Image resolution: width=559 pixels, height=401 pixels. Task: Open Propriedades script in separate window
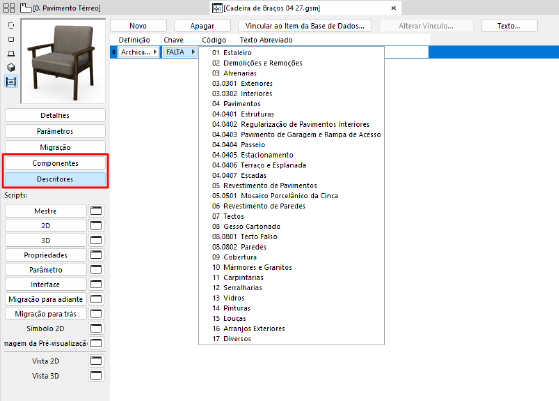coord(96,255)
